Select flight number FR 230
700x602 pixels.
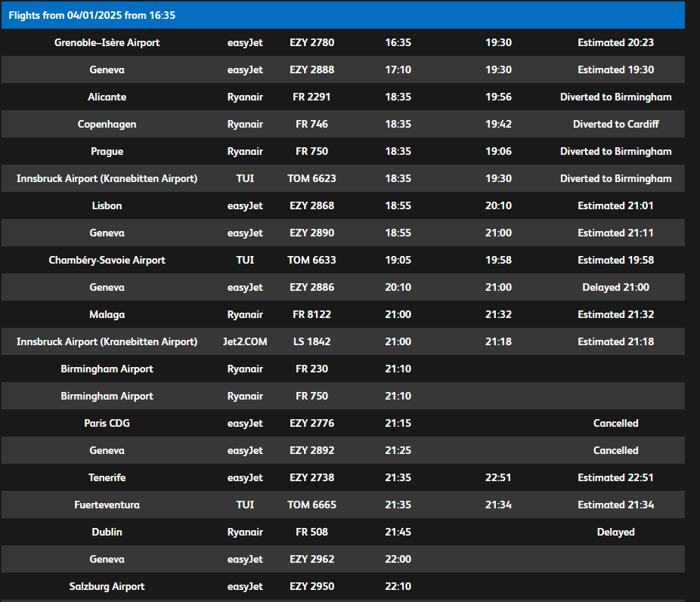311,369
